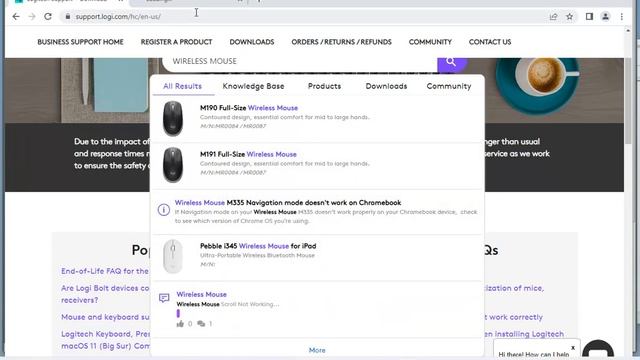Click the browser back arrow
This screenshot has width=640, height=360.
click(16, 17)
